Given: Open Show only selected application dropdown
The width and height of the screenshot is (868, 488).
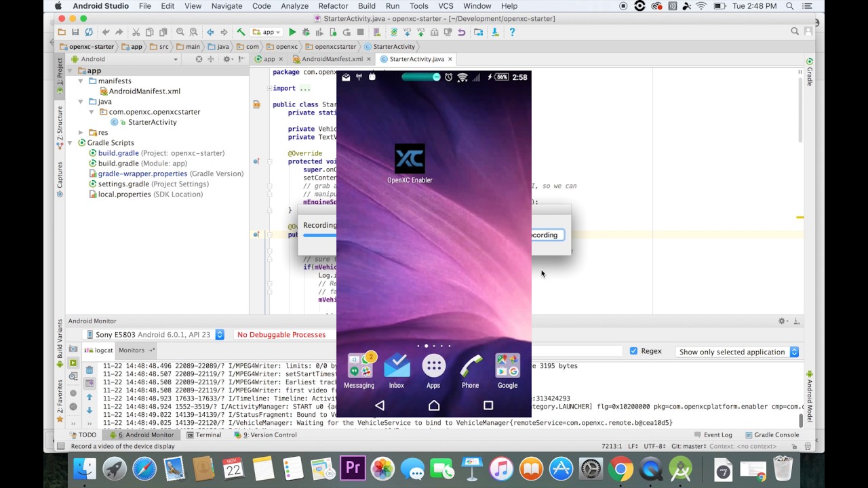Looking at the screenshot, I should 738,352.
